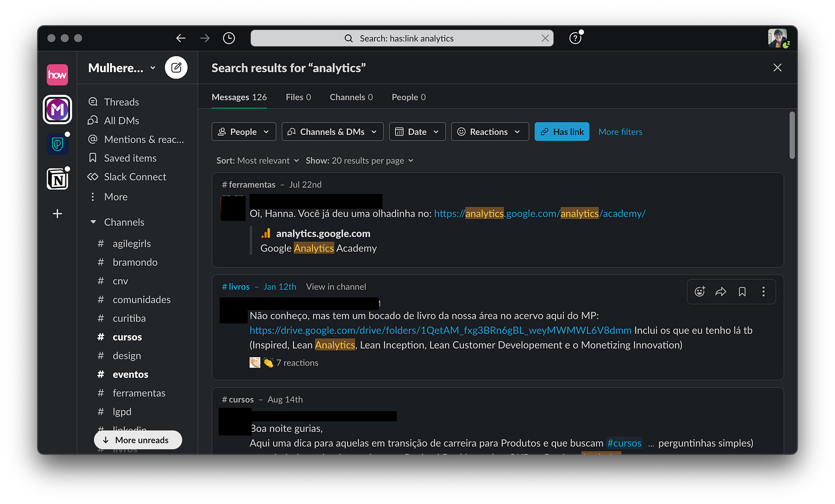
Task: Share the livros message
Action: (x=721, y=292)
